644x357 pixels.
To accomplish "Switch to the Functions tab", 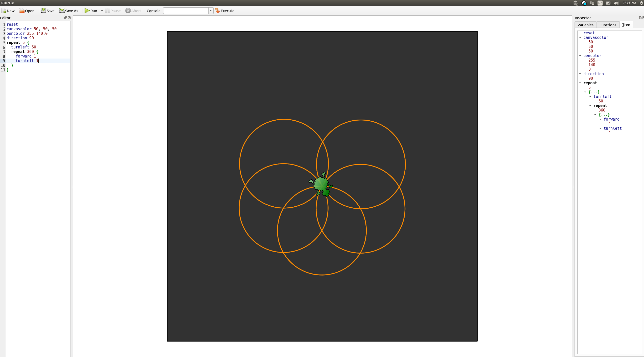I will point(607,25).
